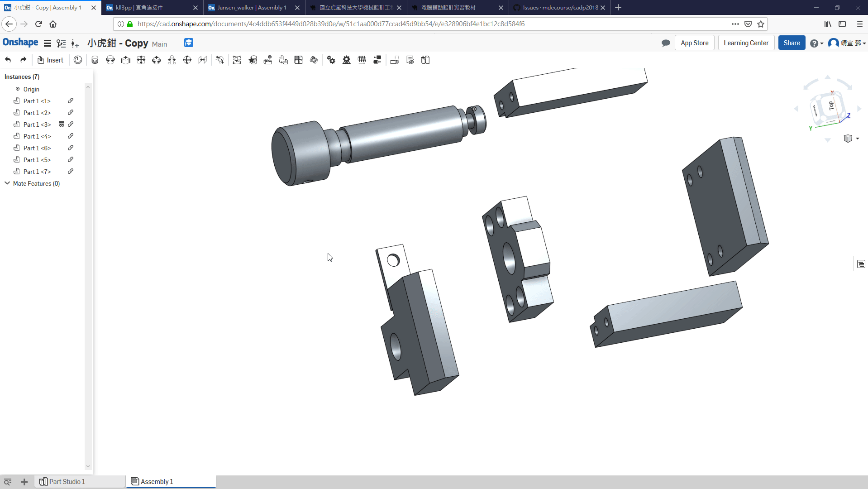Image resolution: width=868 pixels, height=489 pixels.
Task: Open the Help dropdown menu
Action: [x=816, y=43]
